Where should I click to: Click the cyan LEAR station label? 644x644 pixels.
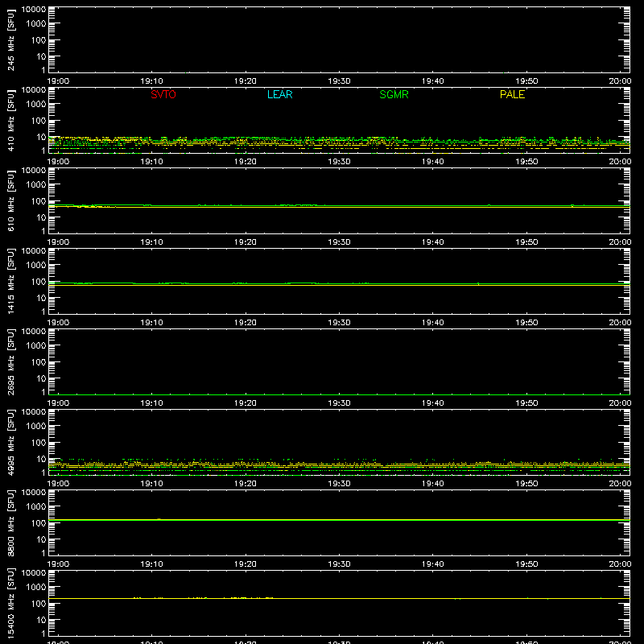click(x=279, y=94)
